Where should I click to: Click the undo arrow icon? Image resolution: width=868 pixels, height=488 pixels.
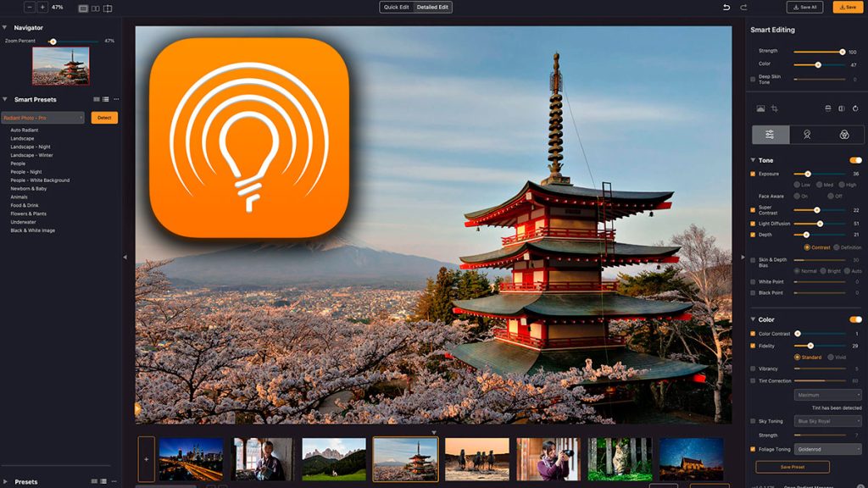[x=726, y=7]
